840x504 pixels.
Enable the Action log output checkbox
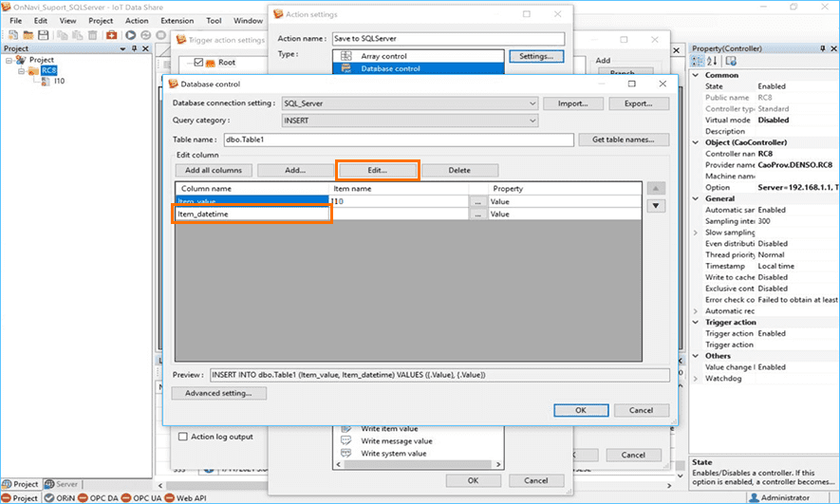tap(183, 437)
